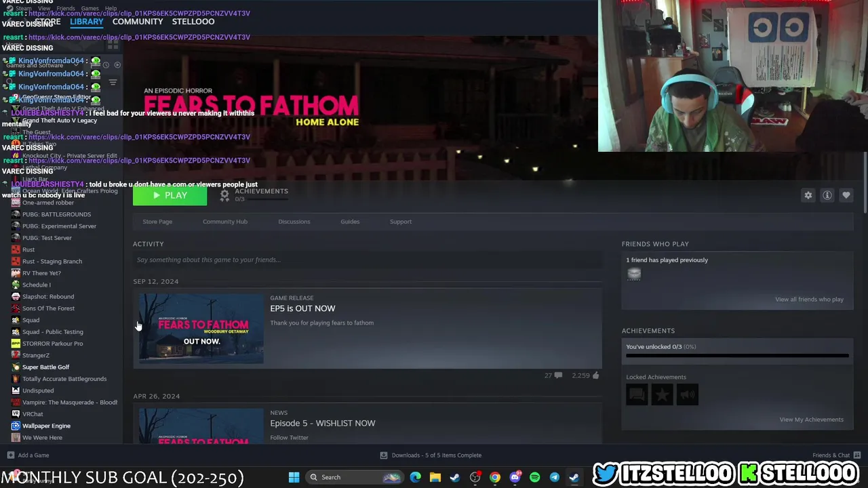
Task: Select Totally Accurate Battlegrounds in library
Action: (64, 379)
